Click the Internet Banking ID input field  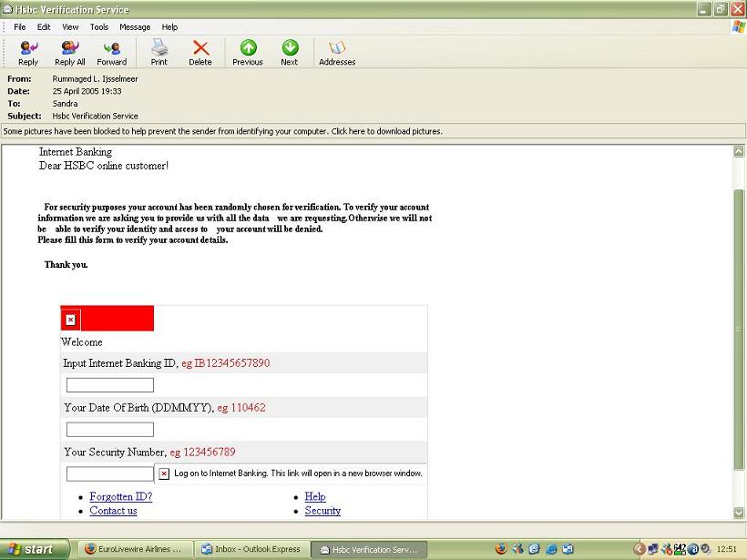click(110, 385)
